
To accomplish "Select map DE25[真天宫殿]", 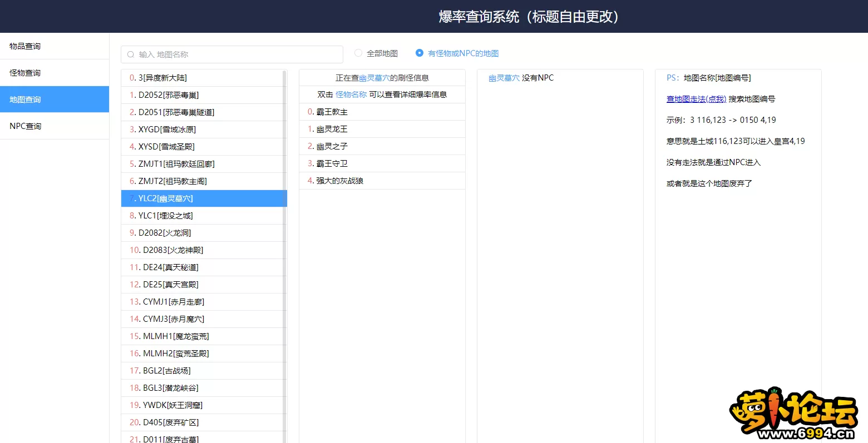I will [x=202, y=285].
